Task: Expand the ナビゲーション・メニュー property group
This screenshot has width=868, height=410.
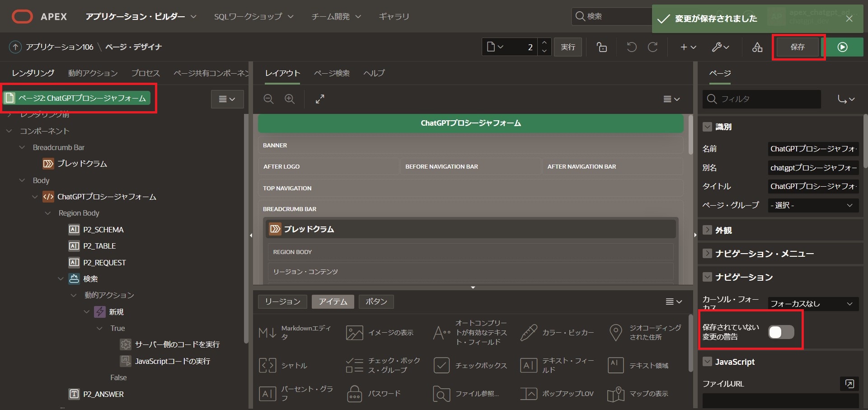Action: 707,254
